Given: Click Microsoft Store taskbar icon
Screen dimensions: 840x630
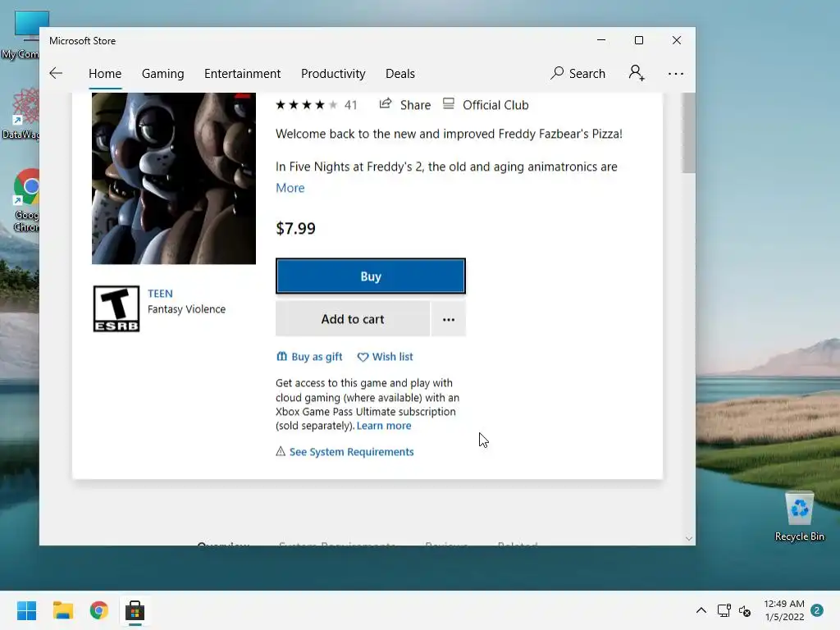Looking at the screenshot, I should click(x=135, y=610).
